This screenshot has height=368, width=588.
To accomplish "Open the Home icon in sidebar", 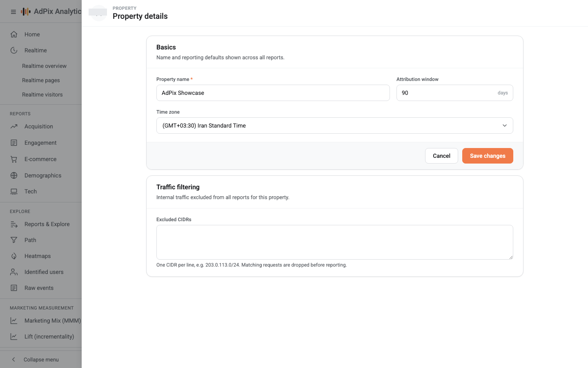I will pyautogui.click(x=14, y=34).
